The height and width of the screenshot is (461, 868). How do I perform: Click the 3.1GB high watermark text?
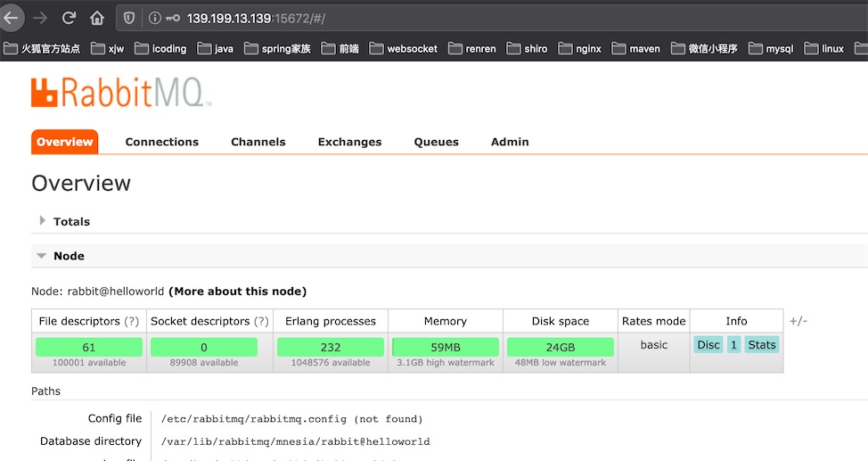[x=446, y=362]
